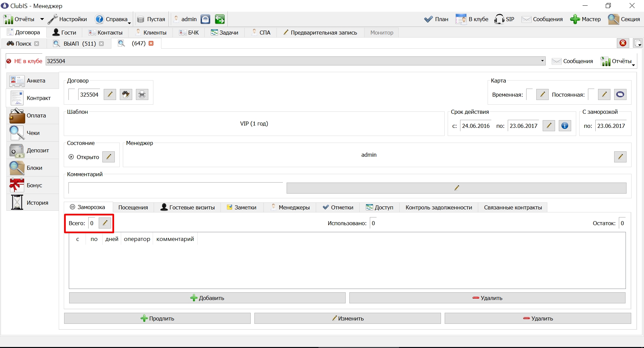
Task: Close the Поиск sub-tab
Action: point(37,44)
